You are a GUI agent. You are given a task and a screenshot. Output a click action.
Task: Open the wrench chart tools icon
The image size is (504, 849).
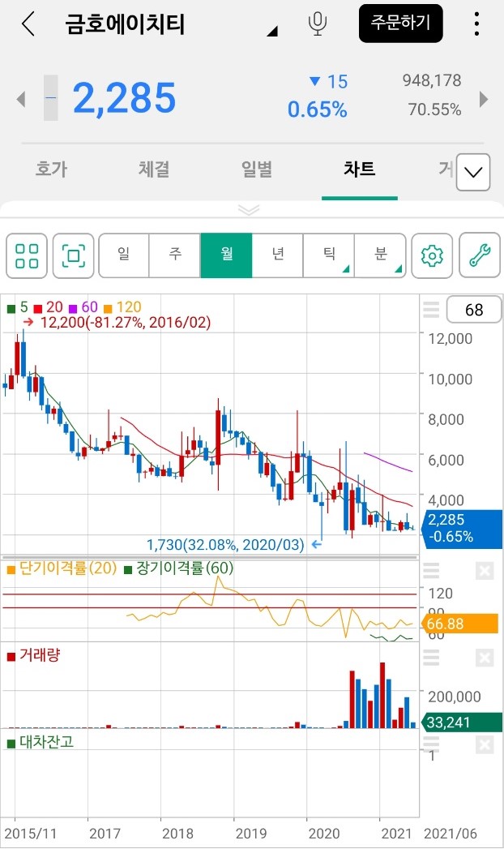coord(480,255)
